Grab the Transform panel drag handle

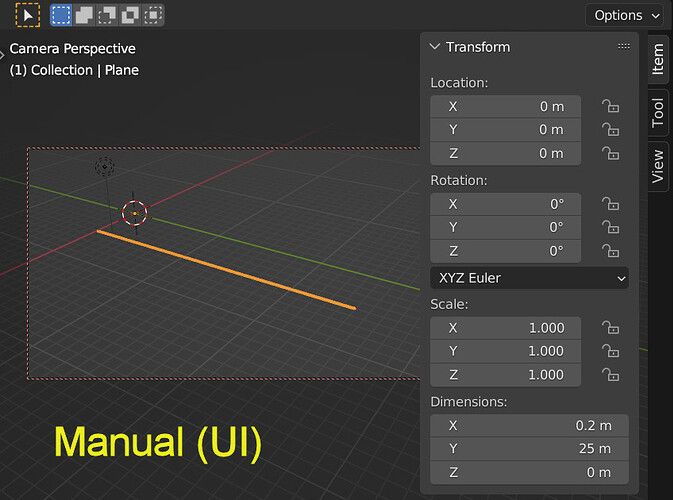pos(624,46)
